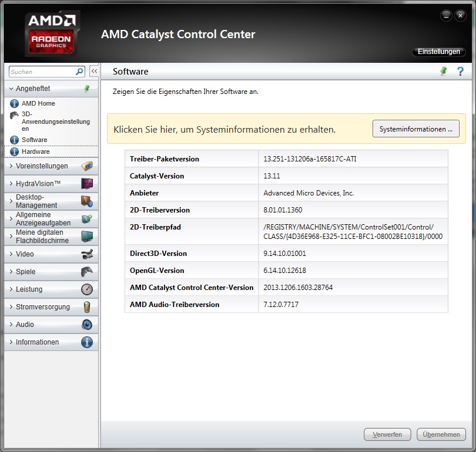Expand the Stromversorgung section

point(11,306)
